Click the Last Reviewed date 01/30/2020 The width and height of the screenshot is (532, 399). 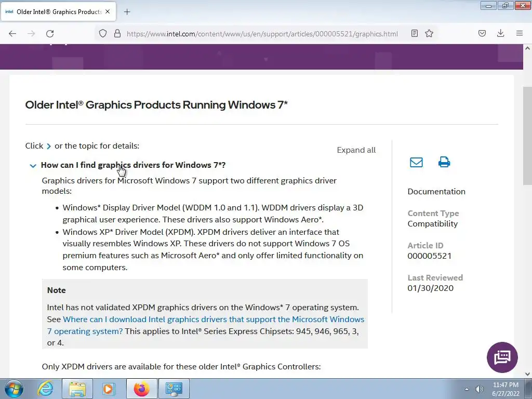(x=431, y=288)
